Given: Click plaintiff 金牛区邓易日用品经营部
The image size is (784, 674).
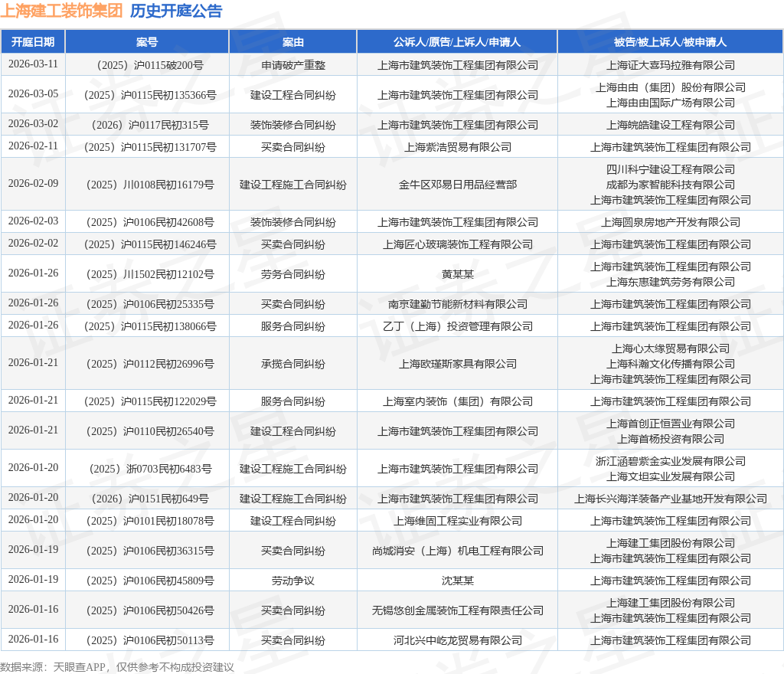Looking at the screenshot, I should (458, 185).
